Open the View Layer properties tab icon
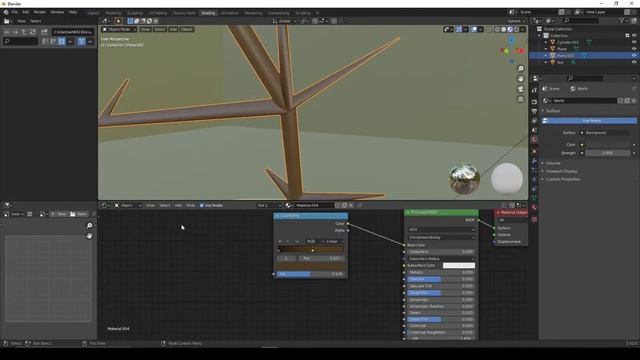This screenshot has width=640, height=360. (534, 121)
